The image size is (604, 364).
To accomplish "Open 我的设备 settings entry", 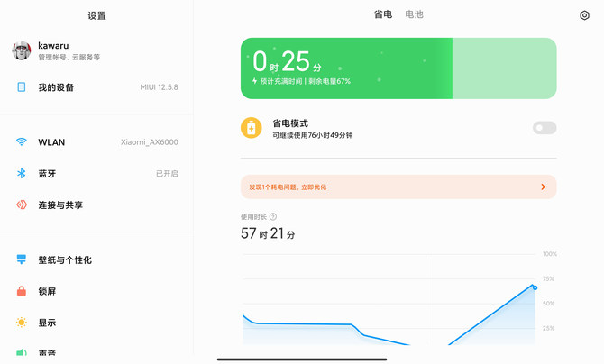I will click(96, 87).
